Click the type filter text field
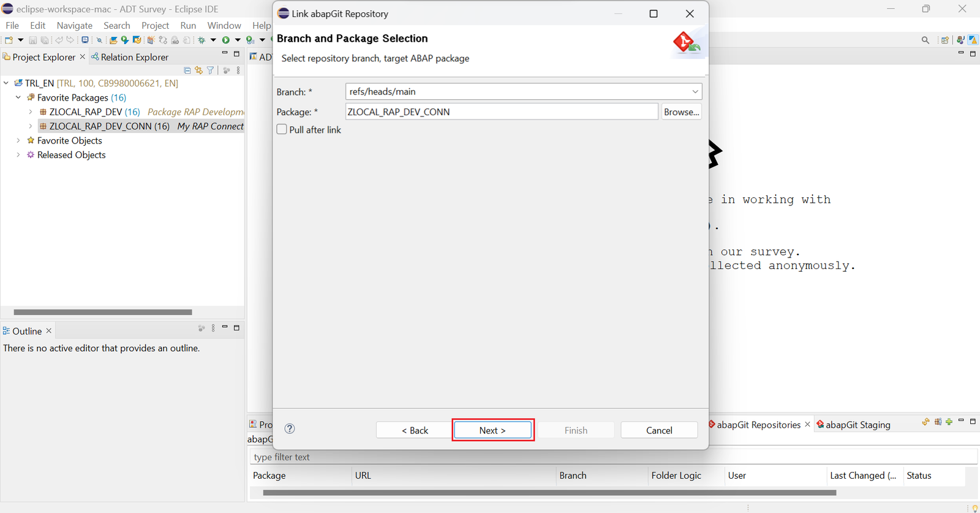The image size is (980, 513). coord(612,457)
